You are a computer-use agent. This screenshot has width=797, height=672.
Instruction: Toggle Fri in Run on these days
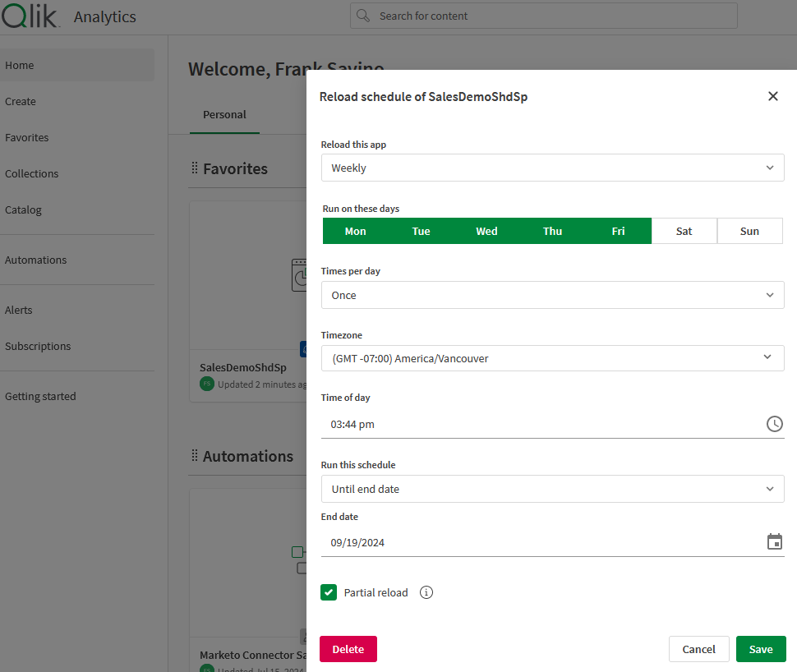[x=618, y=232]
